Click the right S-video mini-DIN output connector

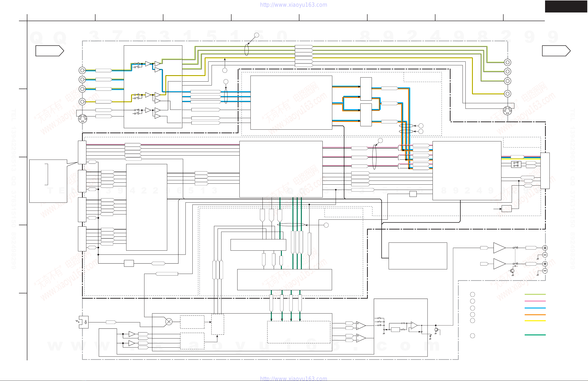point(507,110)
